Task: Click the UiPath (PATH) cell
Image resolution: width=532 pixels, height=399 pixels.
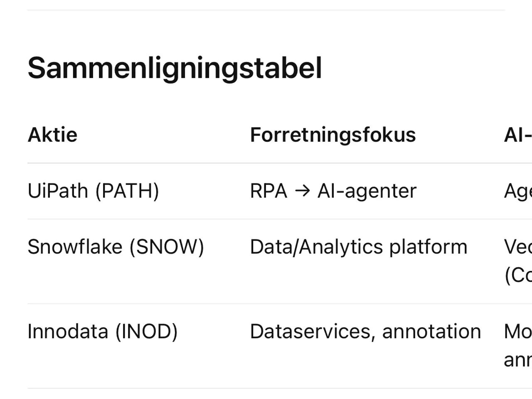Action: (93, 191)
